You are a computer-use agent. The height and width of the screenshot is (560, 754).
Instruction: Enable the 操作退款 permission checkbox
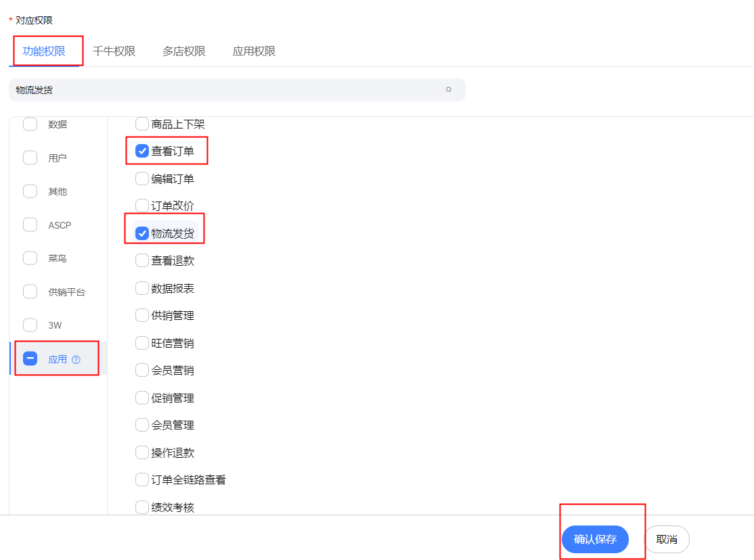pos(142,452)
